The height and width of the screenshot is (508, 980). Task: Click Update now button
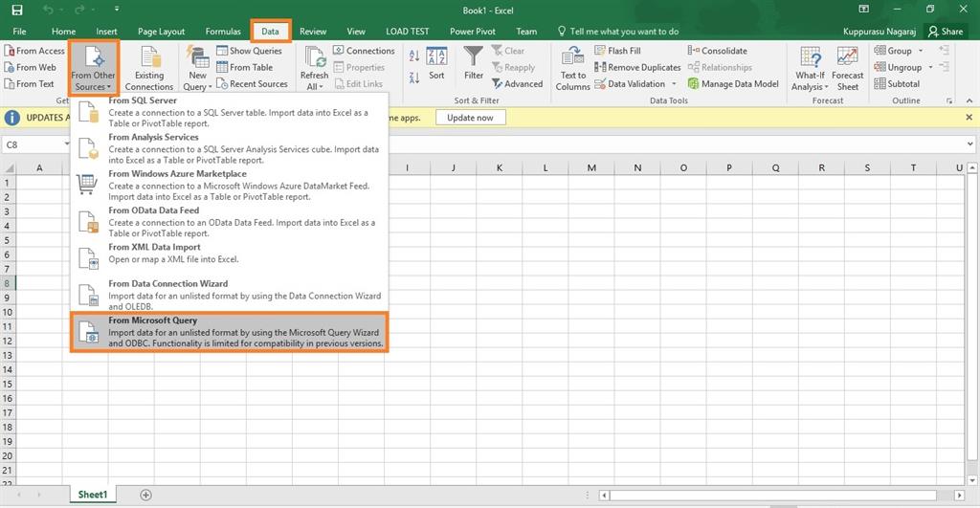click(470, 118)
